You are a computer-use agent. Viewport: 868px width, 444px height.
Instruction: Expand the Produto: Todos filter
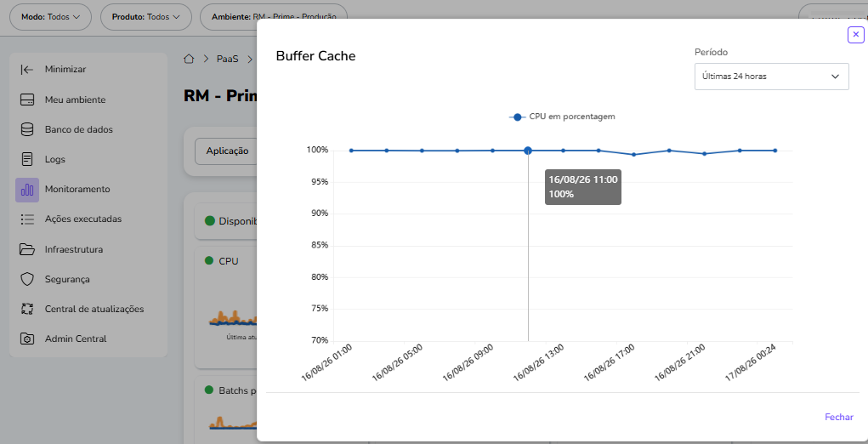coord(146,17)
